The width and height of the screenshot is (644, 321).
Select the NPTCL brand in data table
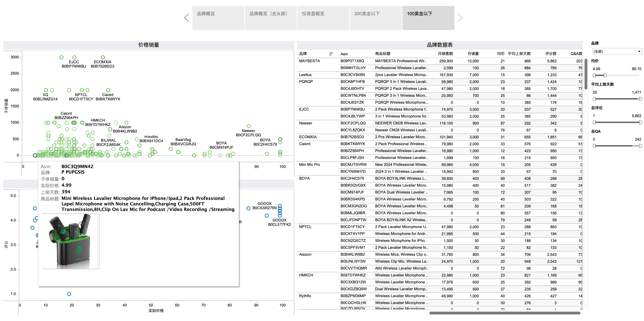pos(305,227)
